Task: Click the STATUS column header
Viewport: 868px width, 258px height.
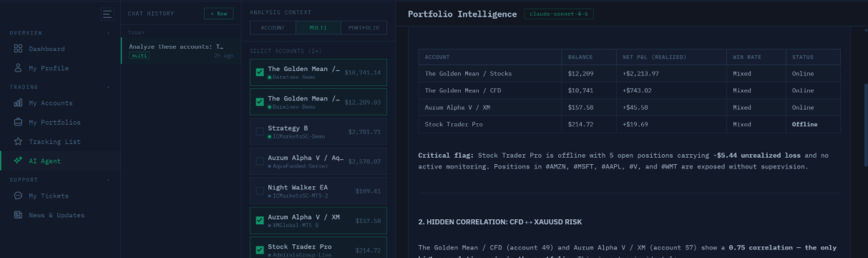Action: pyautogui.click(x=802, y=57)
